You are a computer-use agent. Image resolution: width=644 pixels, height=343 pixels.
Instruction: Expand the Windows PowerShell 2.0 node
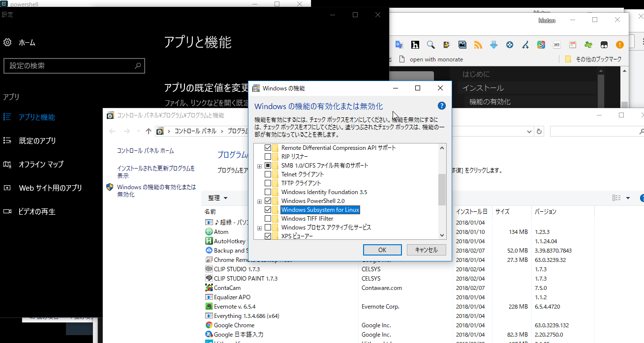[259, 201]
